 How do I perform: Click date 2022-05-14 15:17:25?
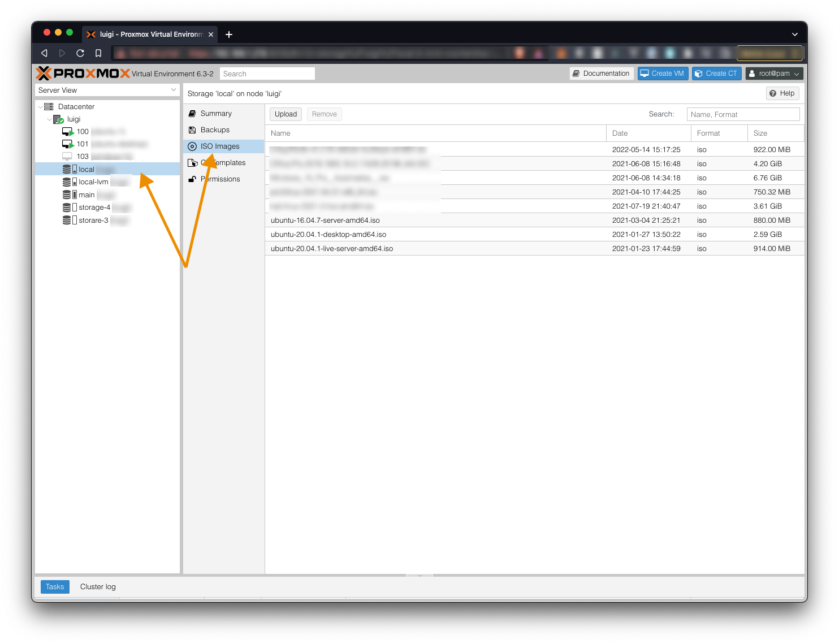coord(646,150)
